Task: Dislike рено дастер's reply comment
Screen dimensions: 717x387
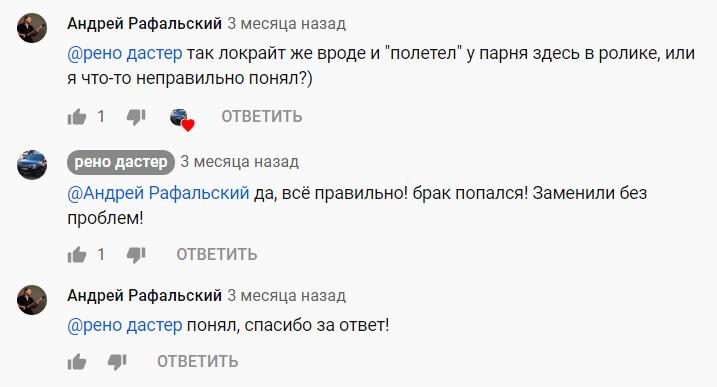Action: (136, 255)
